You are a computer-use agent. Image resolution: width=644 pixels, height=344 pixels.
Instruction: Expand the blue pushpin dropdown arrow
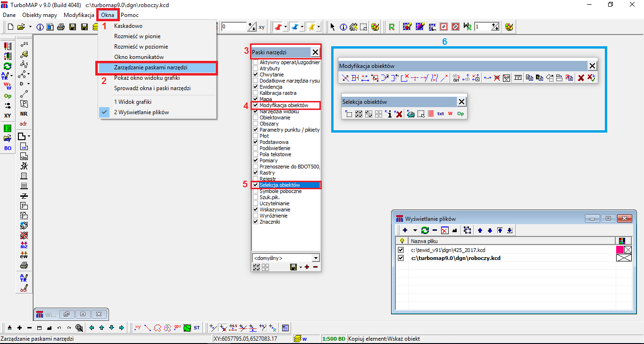click(302, 27)
